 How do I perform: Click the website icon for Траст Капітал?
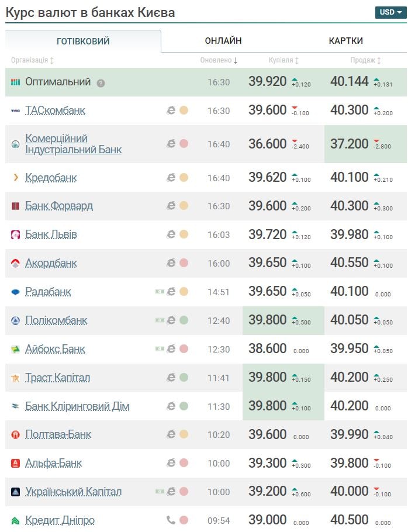coord(171,377)
